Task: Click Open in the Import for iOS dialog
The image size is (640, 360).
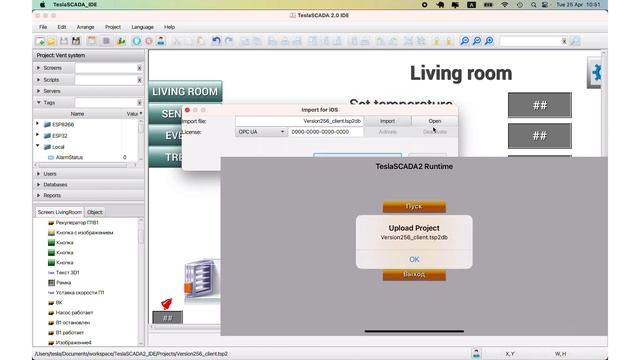Action: tap(435, 121)
